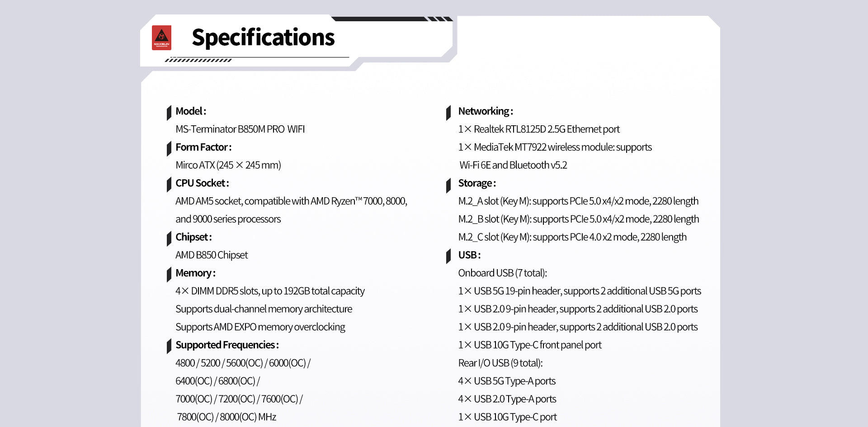Click the Realtek RTL8125D Ethernet port line
868x427 pixels.
(x=538, y=129)
